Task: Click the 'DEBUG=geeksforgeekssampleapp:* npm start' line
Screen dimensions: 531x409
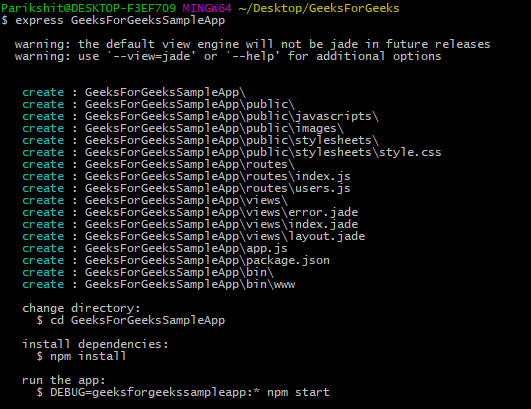Action: [183, 392]
